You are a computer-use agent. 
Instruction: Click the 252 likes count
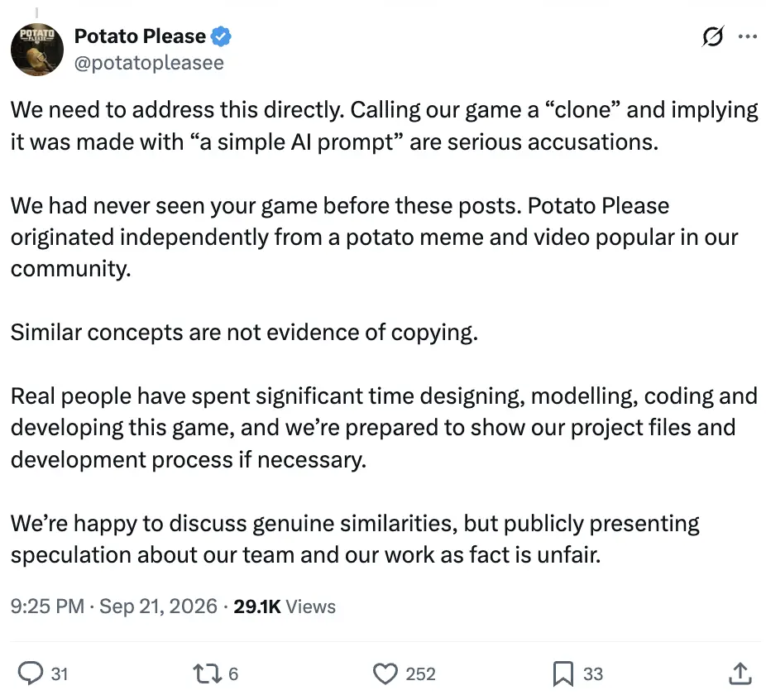click(420, 674)
